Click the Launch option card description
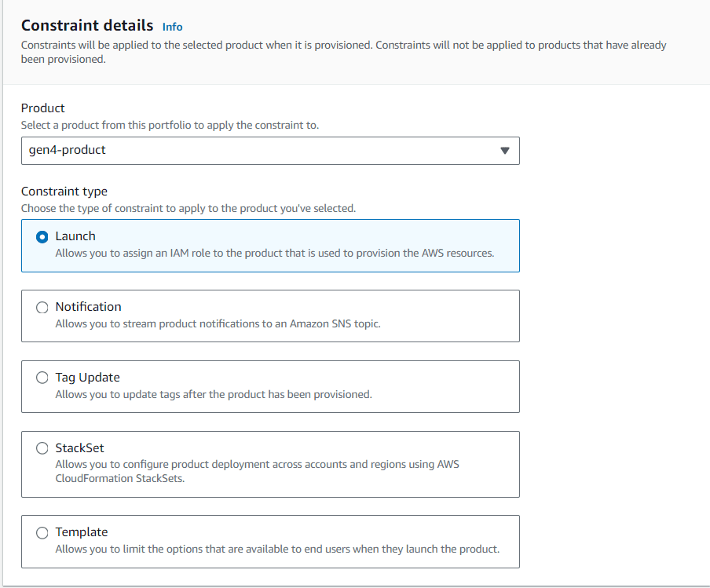710x588 pixels. pos(274,253)
